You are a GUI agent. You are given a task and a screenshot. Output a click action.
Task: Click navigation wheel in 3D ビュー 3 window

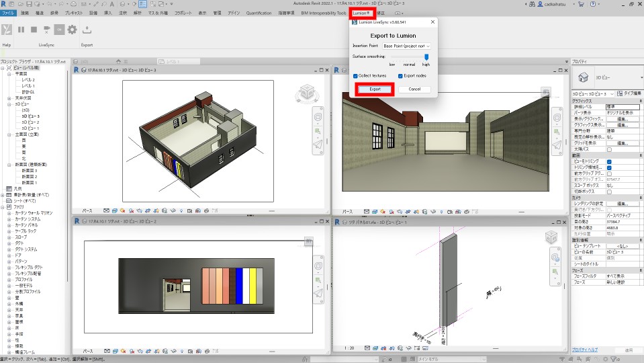click(318, 117)
